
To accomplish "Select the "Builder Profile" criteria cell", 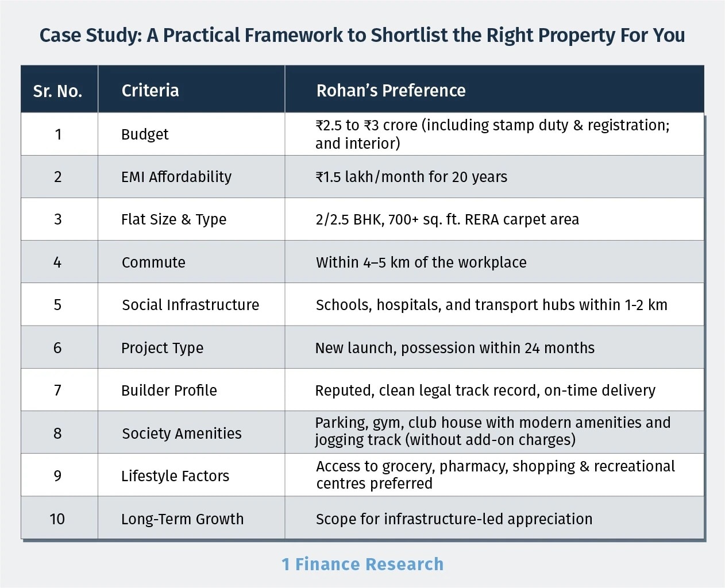I will coord(169,390).
